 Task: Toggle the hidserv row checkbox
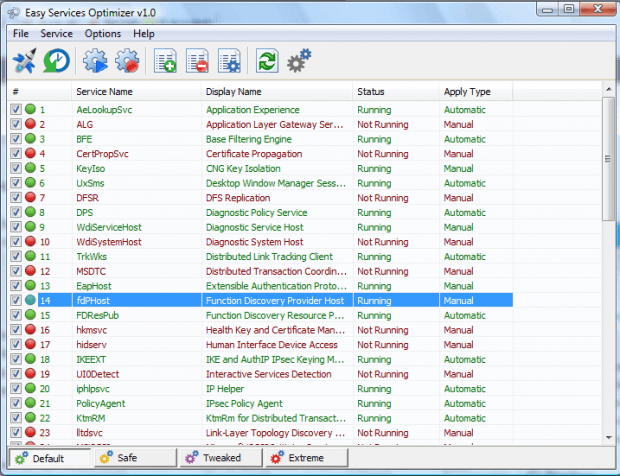point(16,344)
